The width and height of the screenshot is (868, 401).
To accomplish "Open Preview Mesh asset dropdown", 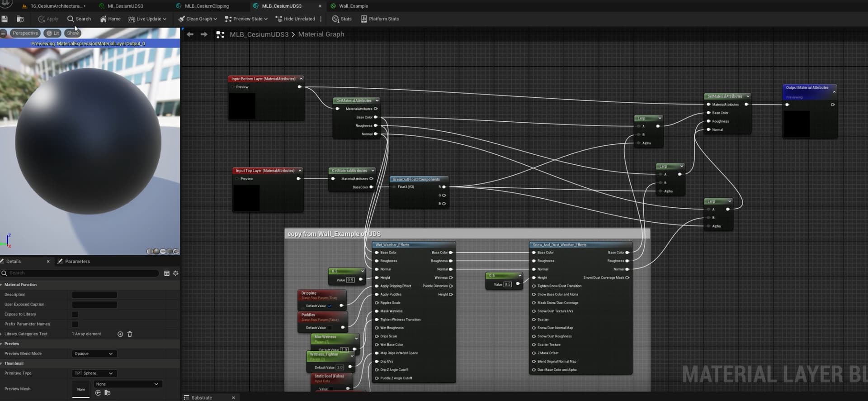I will tap(127, 384).
